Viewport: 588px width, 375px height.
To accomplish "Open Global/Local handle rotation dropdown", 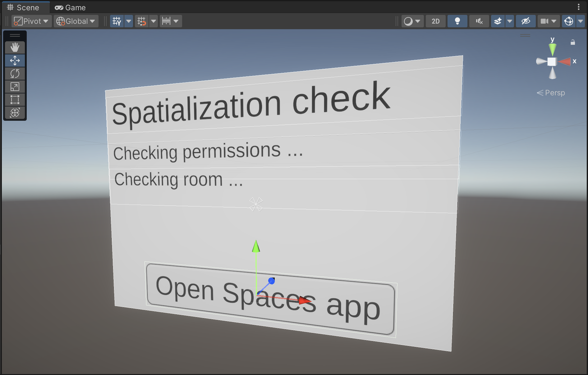I will (76, 21).
